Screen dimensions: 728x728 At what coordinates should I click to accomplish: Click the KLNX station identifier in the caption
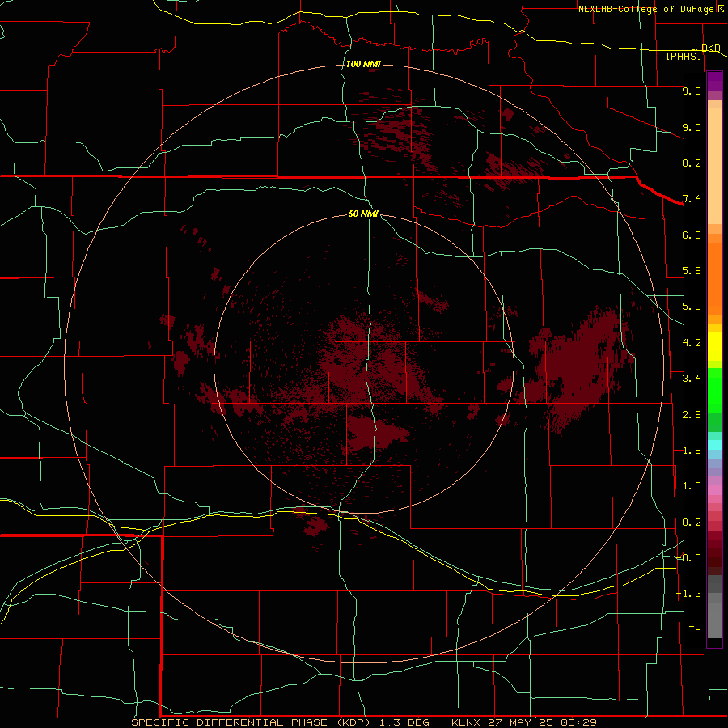(466, 722)
